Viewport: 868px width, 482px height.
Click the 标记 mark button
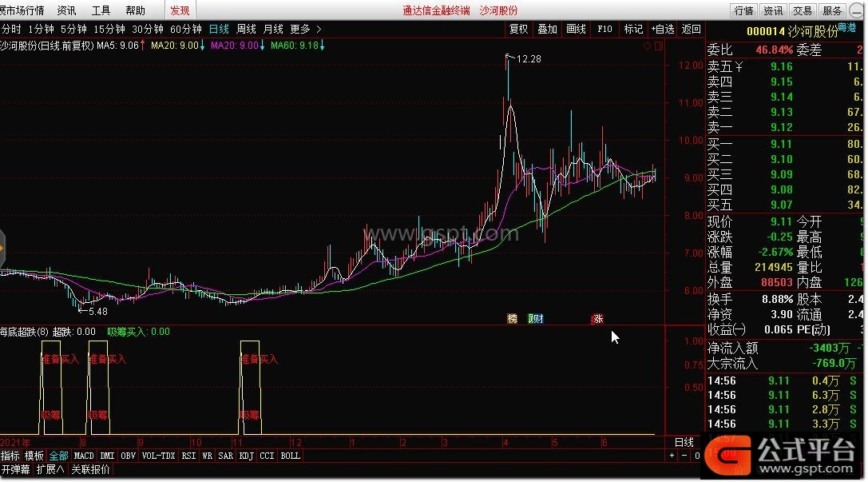pyautogui.click(x=633, y=29)
